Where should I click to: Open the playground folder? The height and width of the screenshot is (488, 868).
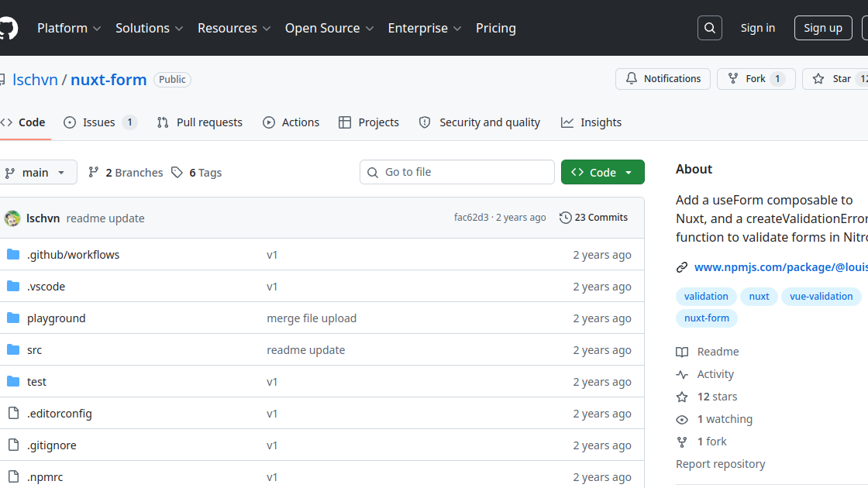tap(57, 318)
